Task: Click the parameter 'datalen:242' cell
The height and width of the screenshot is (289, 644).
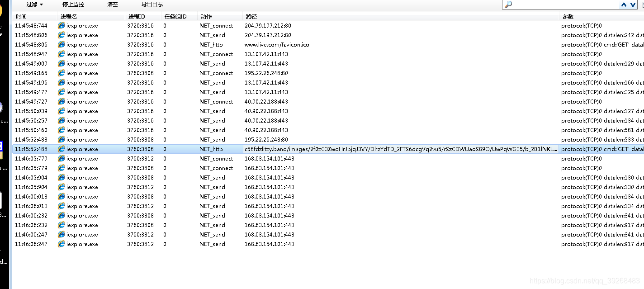Action: pyautogui.click(x=602, y=35)
